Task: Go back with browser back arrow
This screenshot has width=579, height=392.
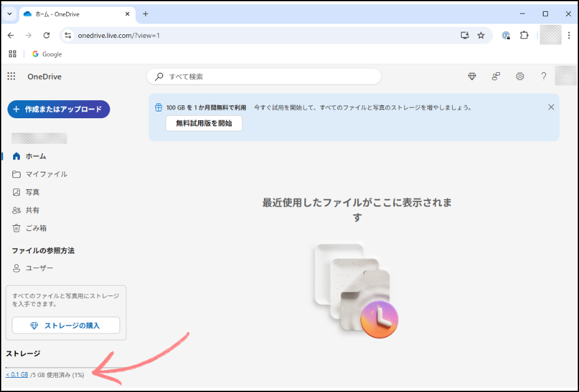Action: pos(11,35)
